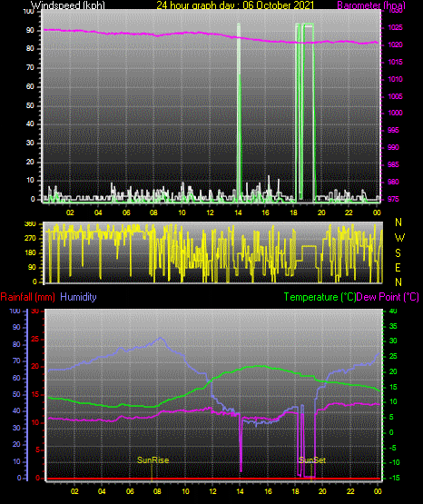Click the 50 windspeed scale value

tap(30, 105)
